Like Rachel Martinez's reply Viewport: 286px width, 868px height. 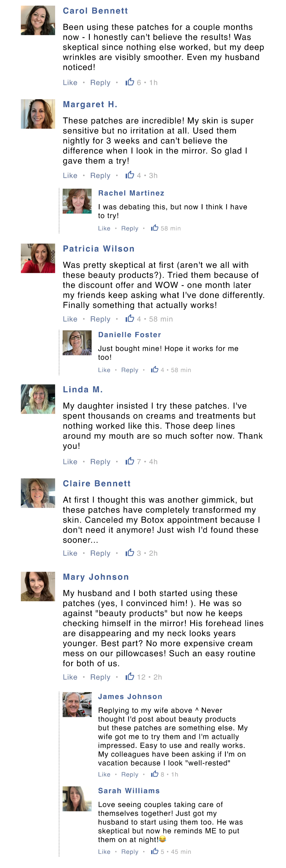104,228
